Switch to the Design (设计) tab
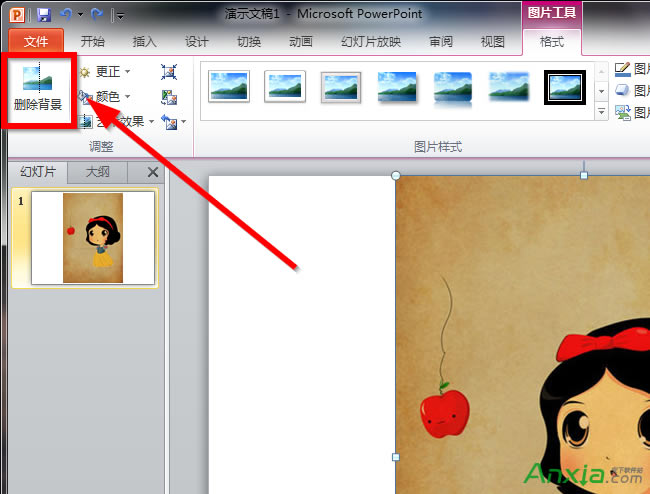The image size is (650, 494). coord(196,41)
